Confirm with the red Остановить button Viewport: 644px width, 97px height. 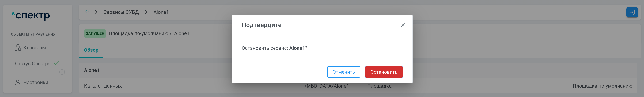click(384, 72)
